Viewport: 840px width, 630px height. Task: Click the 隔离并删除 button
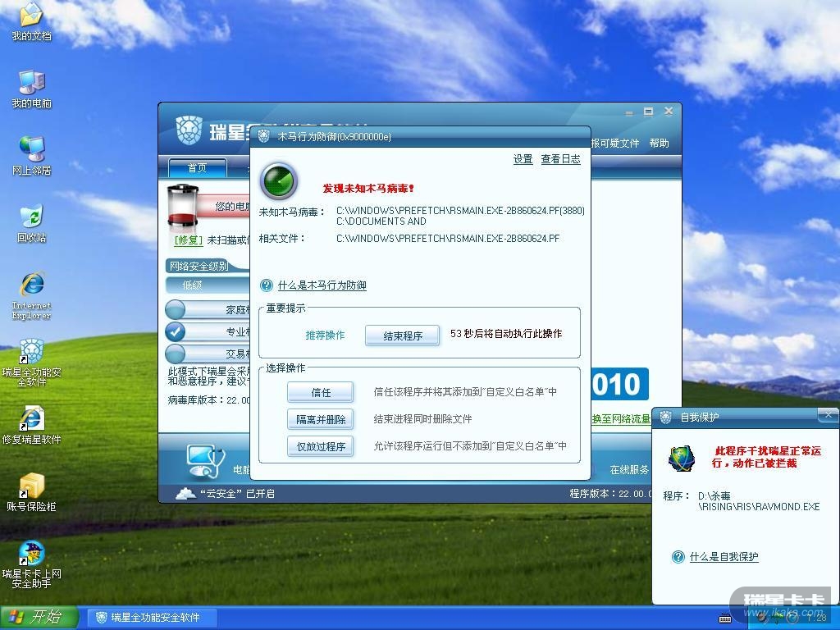click(321, 419)
